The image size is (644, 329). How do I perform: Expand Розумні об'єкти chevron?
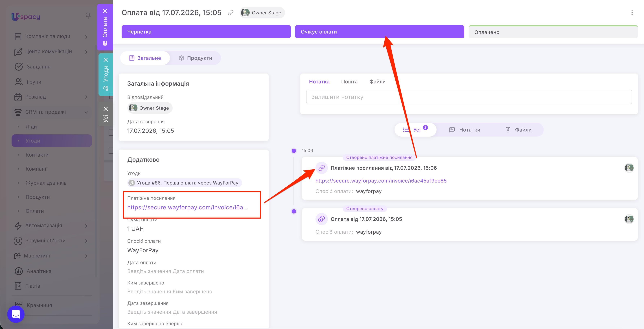86,241
